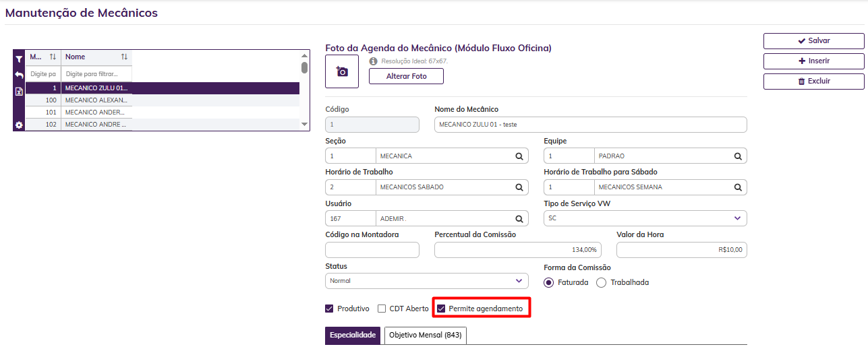
Task: Open the Status dropdown
Action: [x=519, y=281]
